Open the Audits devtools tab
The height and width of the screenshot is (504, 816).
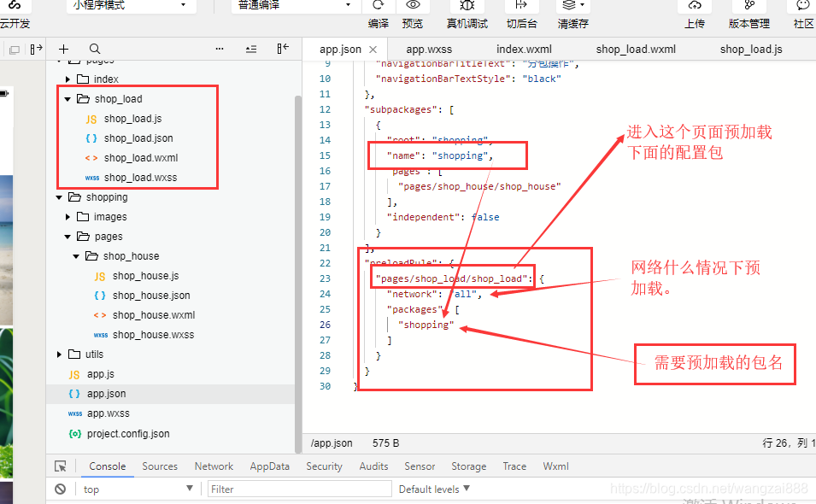(x=373, y=466)
